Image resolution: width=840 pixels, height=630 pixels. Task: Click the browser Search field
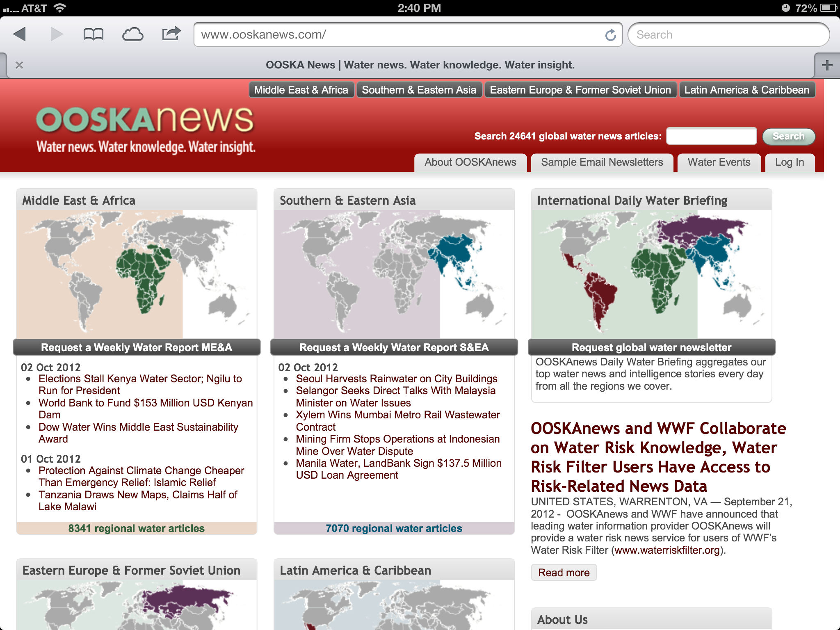pyautogui.click(x=728, y=35)
